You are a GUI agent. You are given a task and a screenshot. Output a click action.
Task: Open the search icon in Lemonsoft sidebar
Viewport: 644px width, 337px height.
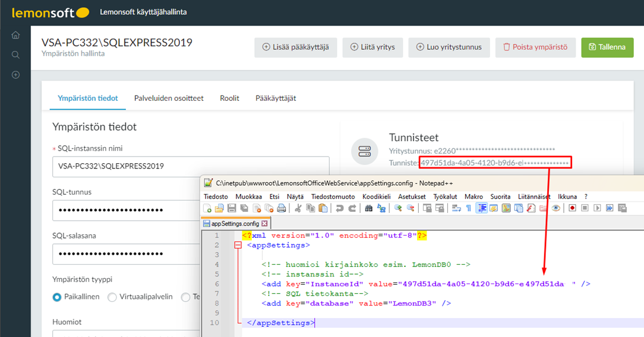tap(15, 55)
